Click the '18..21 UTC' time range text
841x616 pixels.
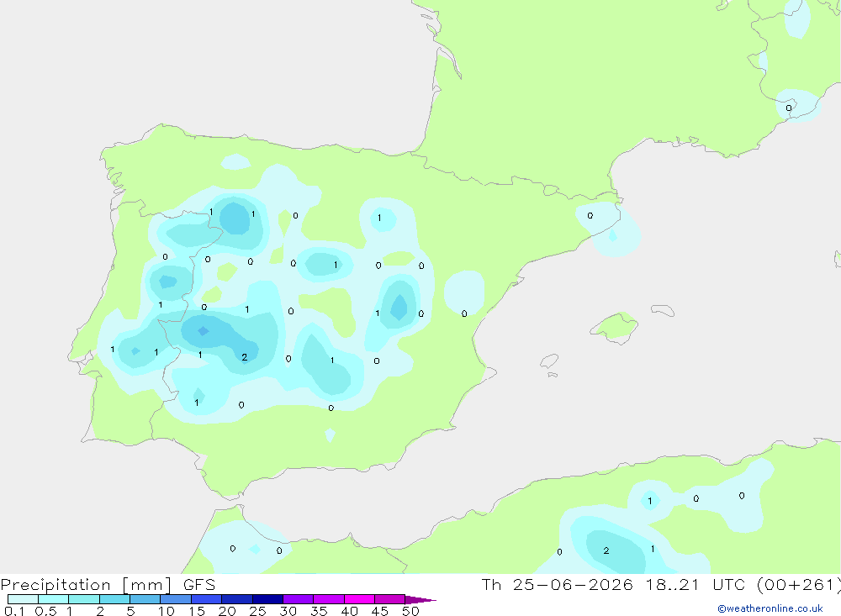(x=696, y=585)
